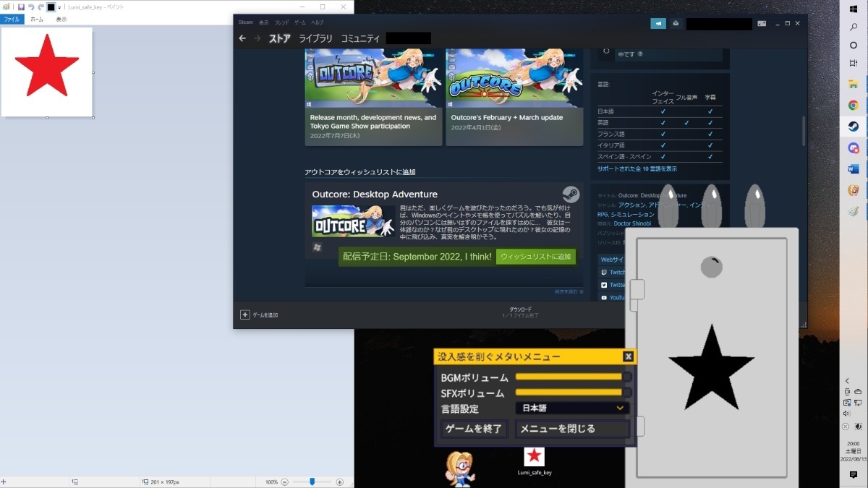
Task: Click the Undo arrow in Paint's title bar
Action: point(31,7)
